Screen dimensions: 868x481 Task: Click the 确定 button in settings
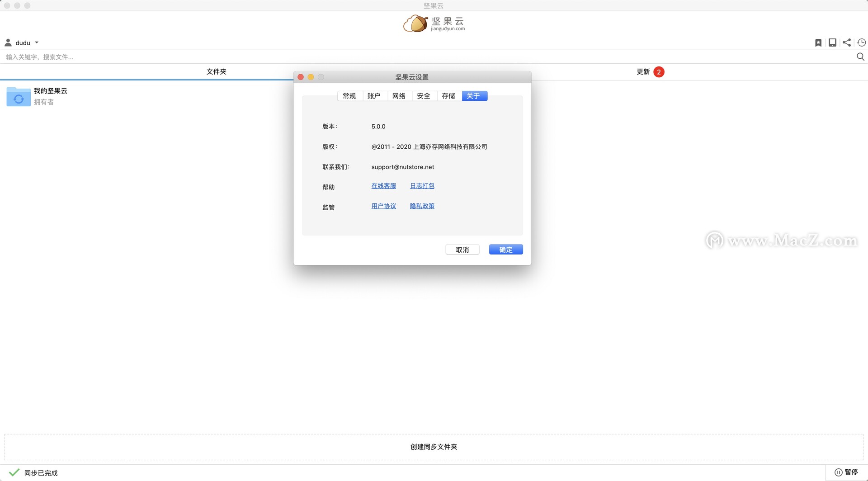tap(506, 250)
